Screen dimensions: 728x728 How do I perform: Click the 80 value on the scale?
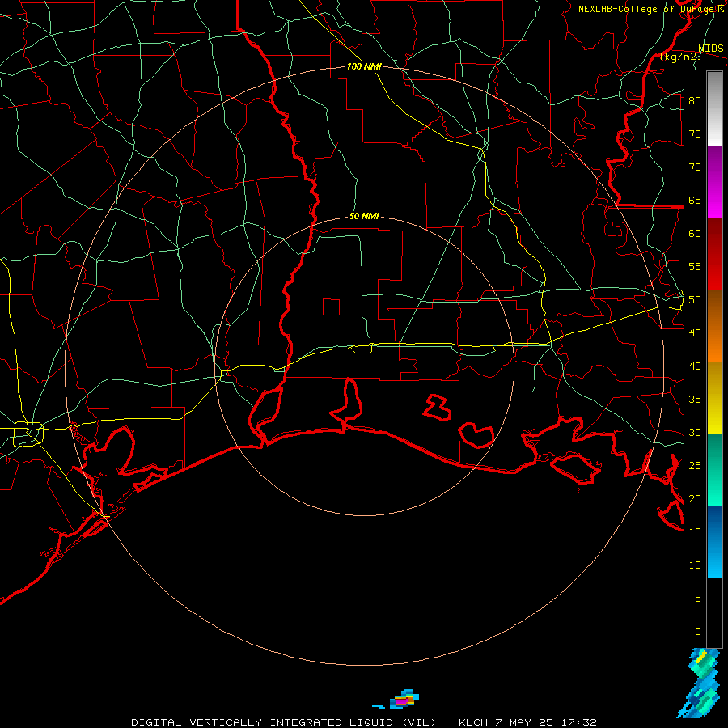(x=695, y=101)
